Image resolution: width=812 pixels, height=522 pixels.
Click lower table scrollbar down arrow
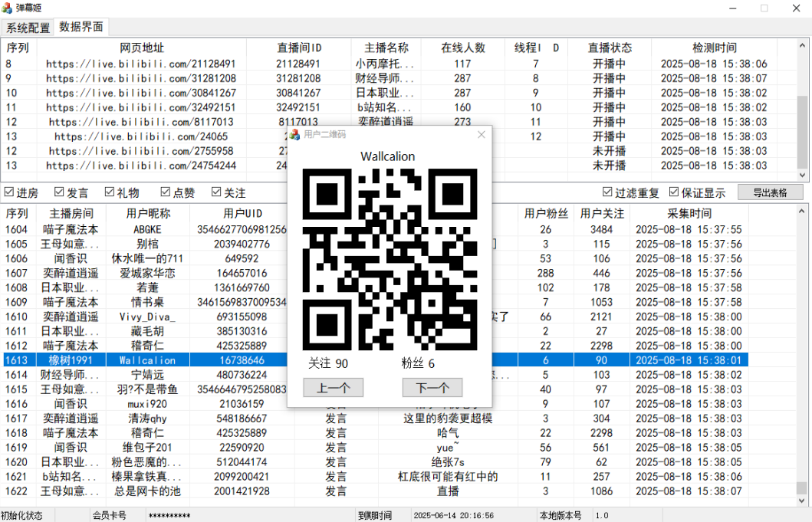pyautogui.click(x=801, y=501)
